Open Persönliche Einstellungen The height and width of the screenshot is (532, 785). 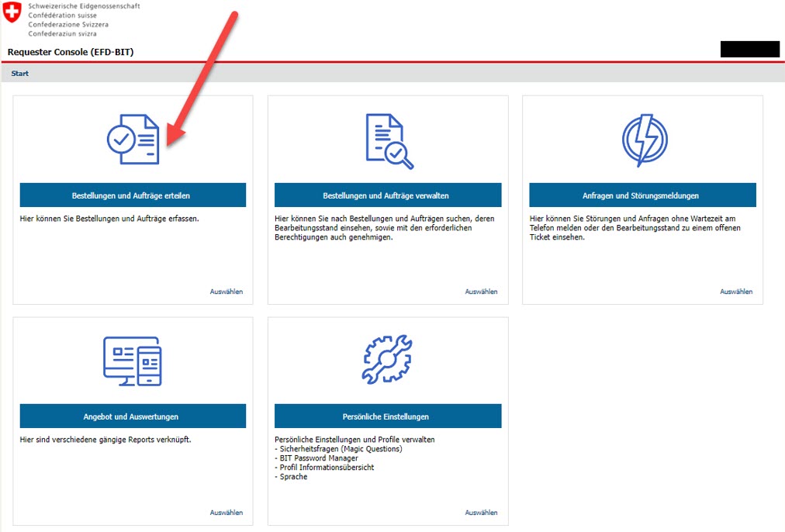click(388, 416)
